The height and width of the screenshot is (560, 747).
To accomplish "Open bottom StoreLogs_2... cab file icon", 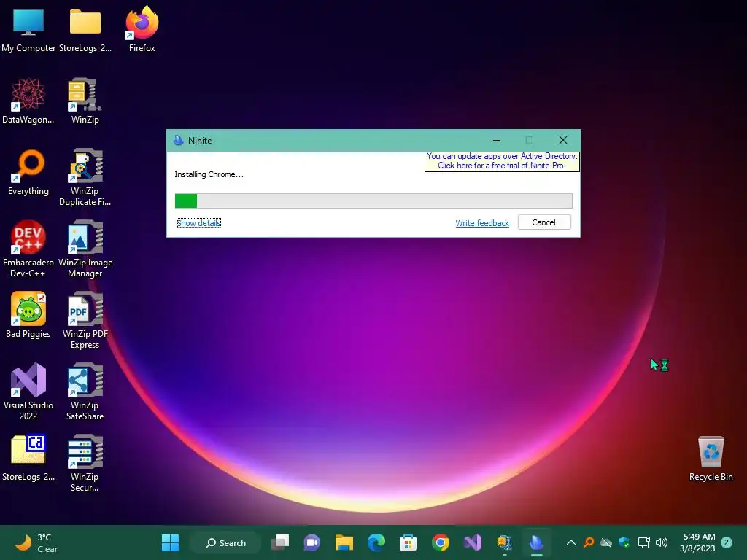I will coord(28,458).
